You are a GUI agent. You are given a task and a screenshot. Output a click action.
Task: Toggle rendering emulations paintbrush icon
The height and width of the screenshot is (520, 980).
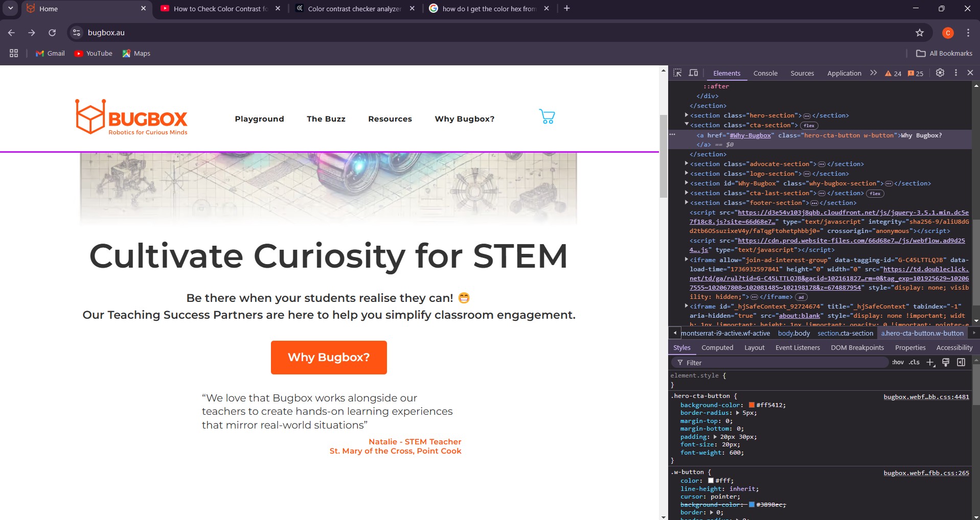coord(946,362)
